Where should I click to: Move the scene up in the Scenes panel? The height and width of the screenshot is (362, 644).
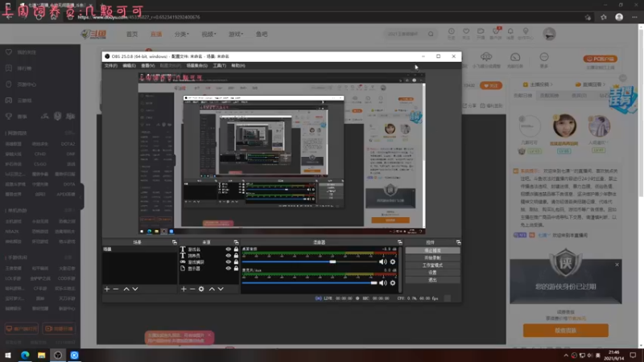(x=126, y=289)
